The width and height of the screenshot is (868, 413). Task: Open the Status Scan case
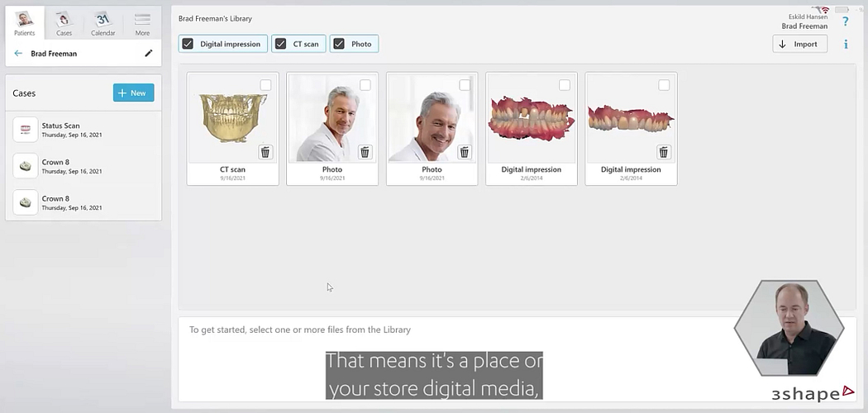click(83, 130)
